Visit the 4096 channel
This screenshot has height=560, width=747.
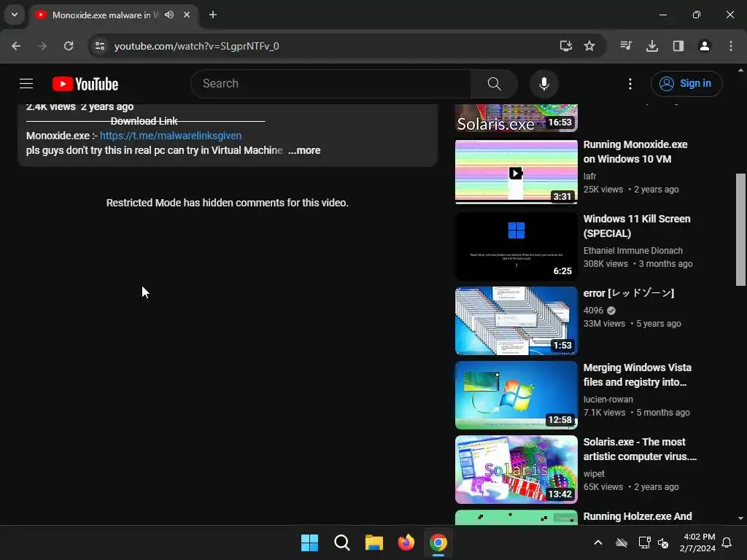tap(593, 311)
